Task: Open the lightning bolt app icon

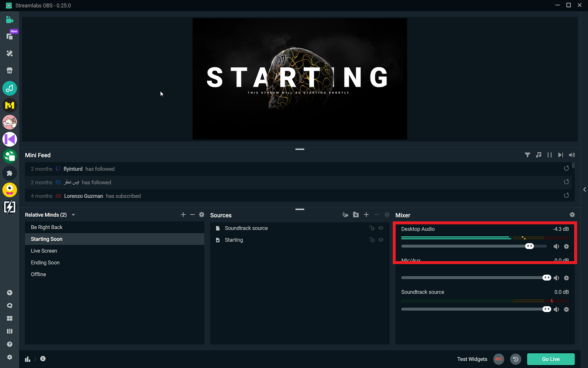Action: click(10, 207)
